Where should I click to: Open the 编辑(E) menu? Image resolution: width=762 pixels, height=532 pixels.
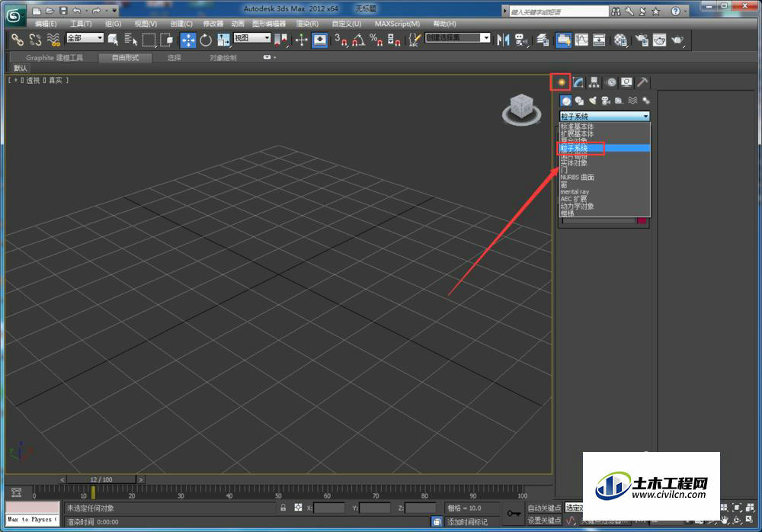coord(46,24)
